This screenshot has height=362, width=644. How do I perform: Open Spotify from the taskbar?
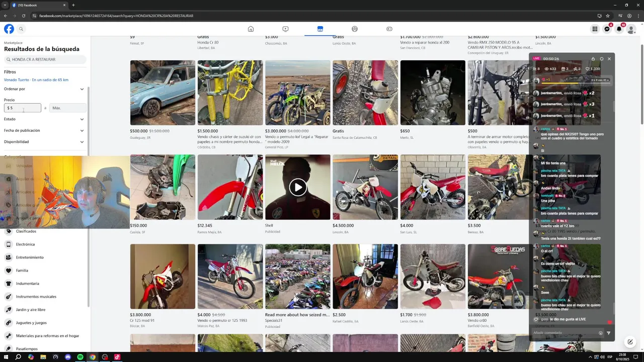coord(80,357)
